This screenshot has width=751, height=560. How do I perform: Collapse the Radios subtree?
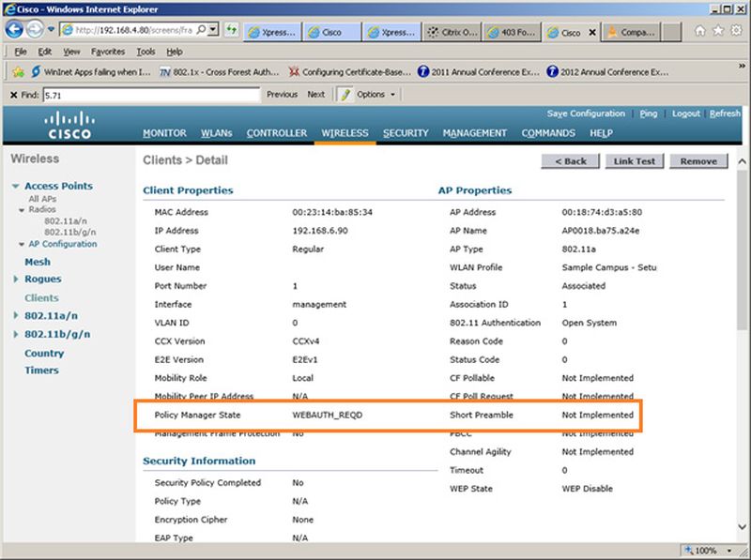(22, 209)
